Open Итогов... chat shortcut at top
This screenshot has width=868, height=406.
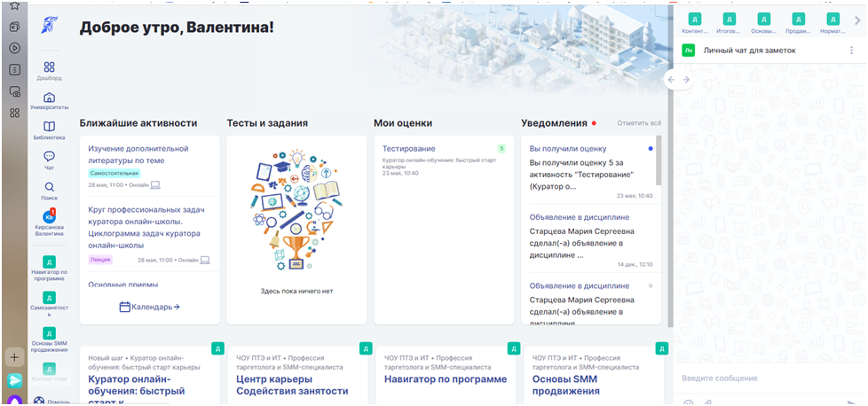coord(729,23)
